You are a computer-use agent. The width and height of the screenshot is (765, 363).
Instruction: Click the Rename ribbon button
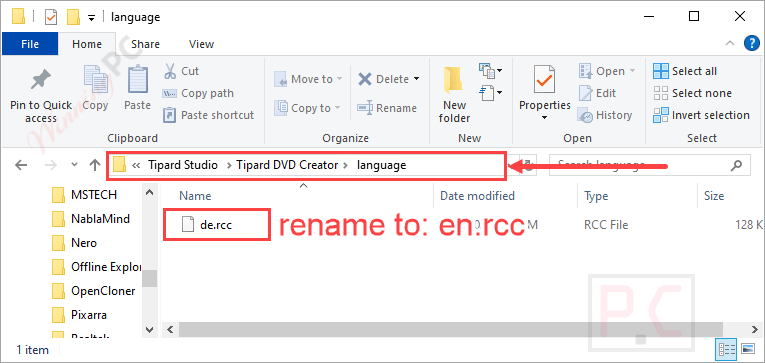click(387, 108)
